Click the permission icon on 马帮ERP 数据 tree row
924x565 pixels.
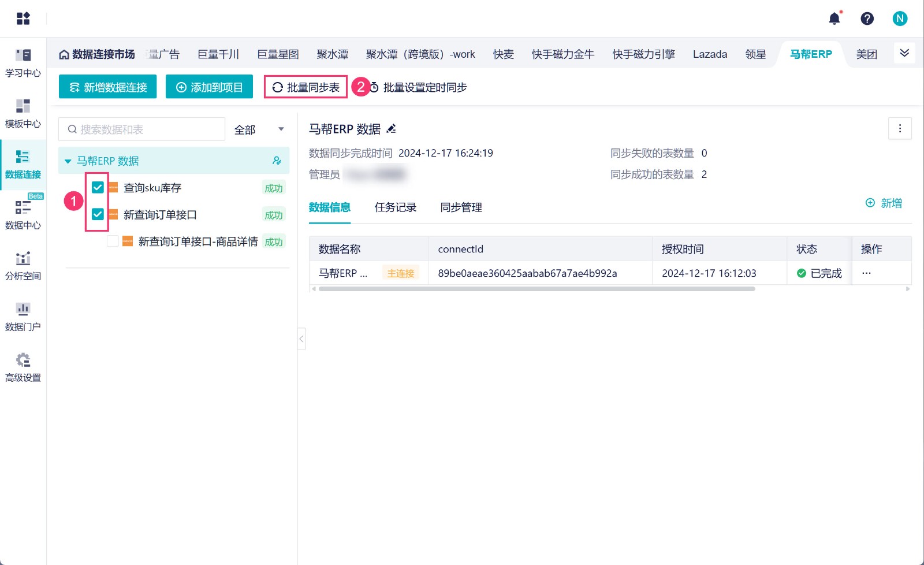pyautogui.click(x=277, y=161)
